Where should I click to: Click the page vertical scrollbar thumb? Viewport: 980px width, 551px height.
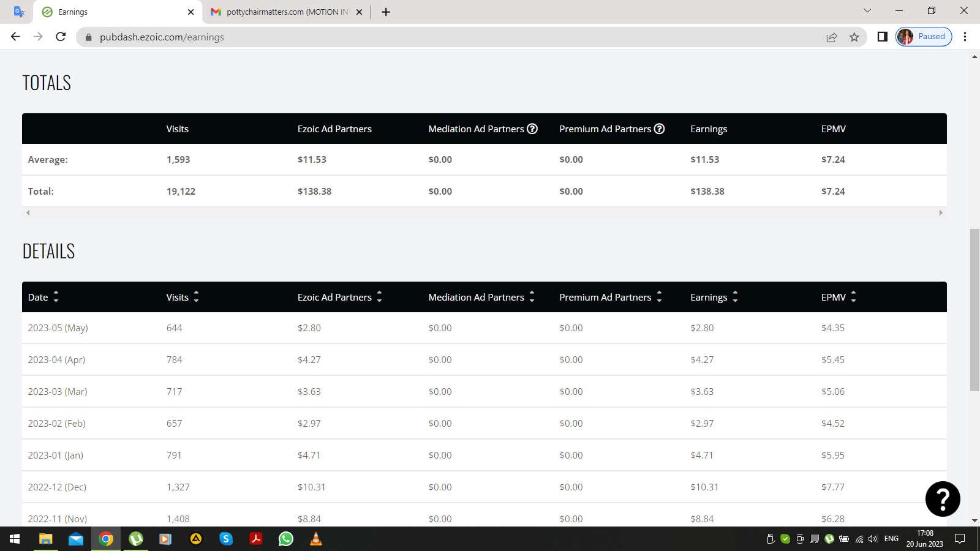click(974, 310)
